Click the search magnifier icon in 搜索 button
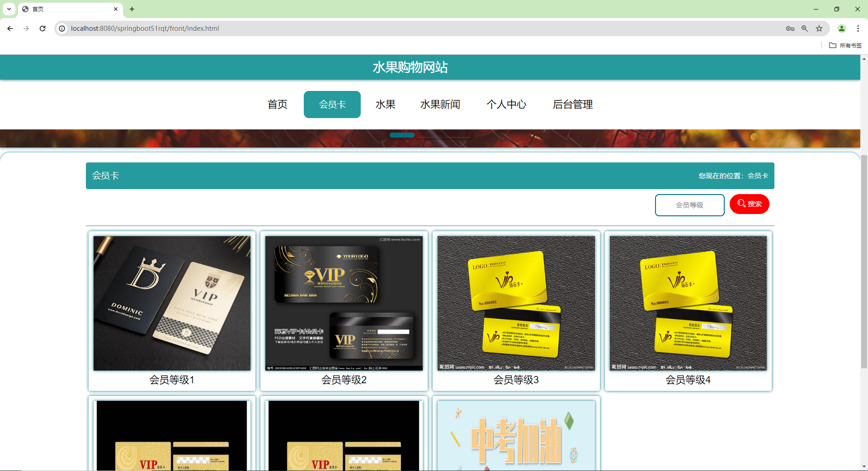 click(741, 204)
